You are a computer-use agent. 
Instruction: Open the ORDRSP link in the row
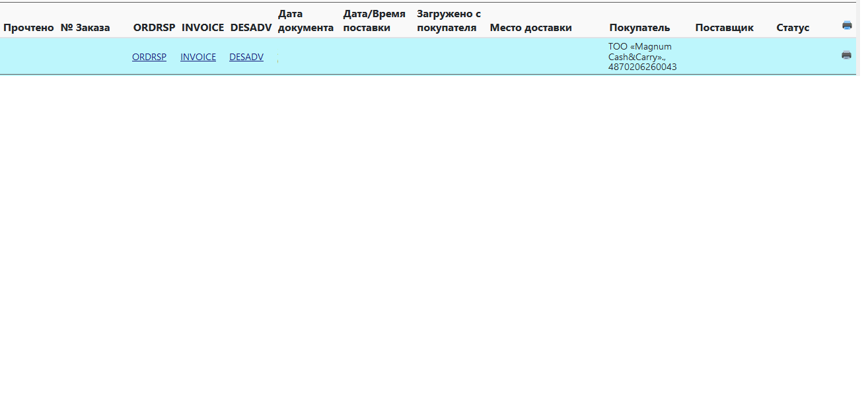click(149, 57)
